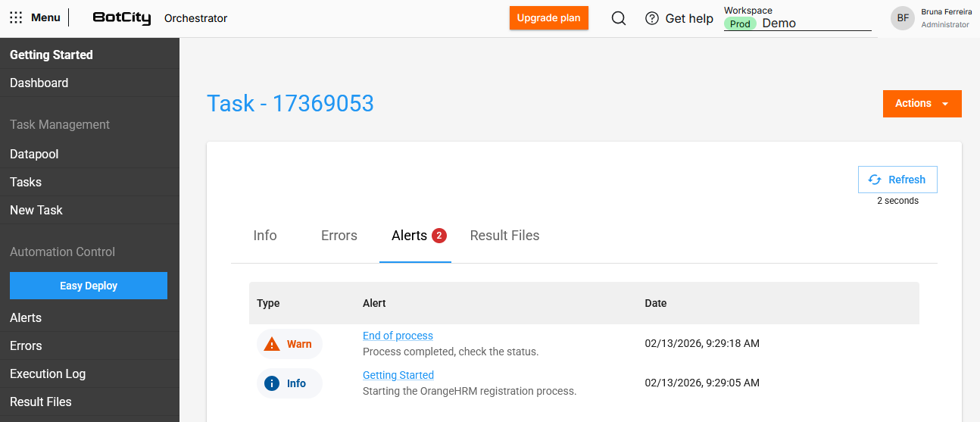The image size is (980, 422).
Task: Click the Warn triangle alert badge
Action: (x=289, y=344)
